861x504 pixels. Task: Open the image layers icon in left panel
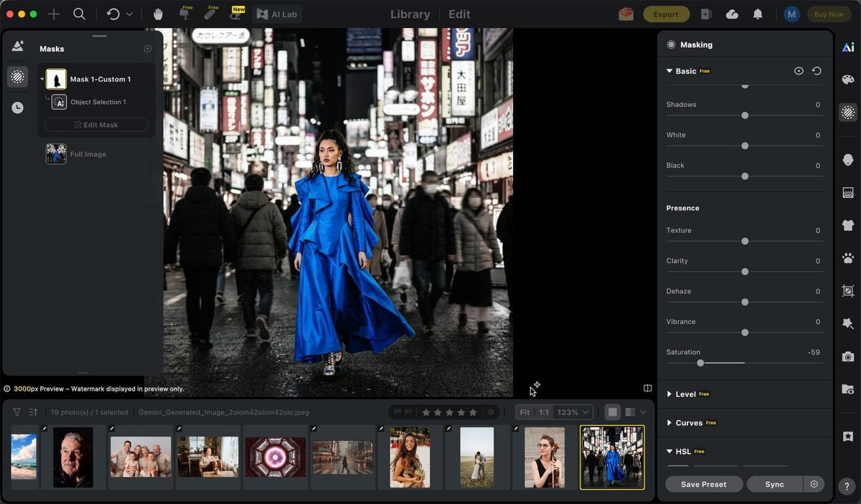(18, 46)
